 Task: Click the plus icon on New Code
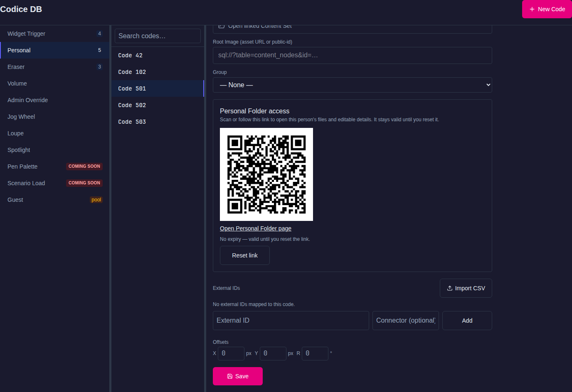click(532, 9)
